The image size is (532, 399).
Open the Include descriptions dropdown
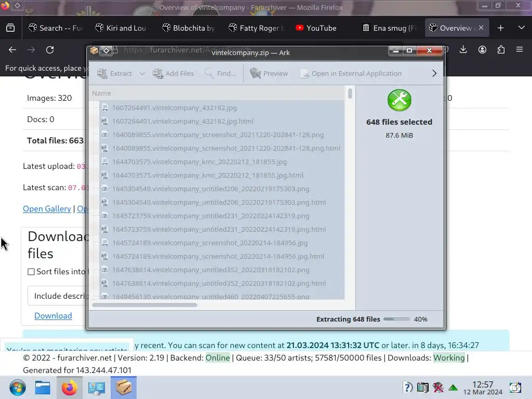58,296
